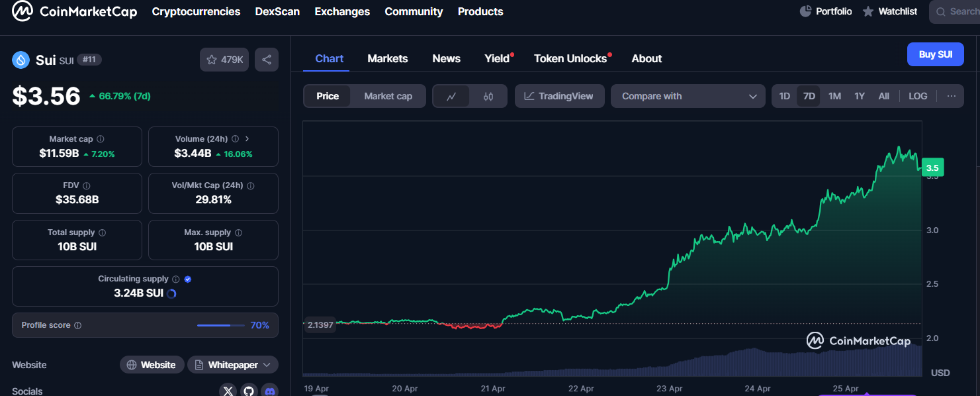Click the Watchlist star icon in the header
Image resolution: width=980 pixels, height=396 pixels.
pos(868,11)
